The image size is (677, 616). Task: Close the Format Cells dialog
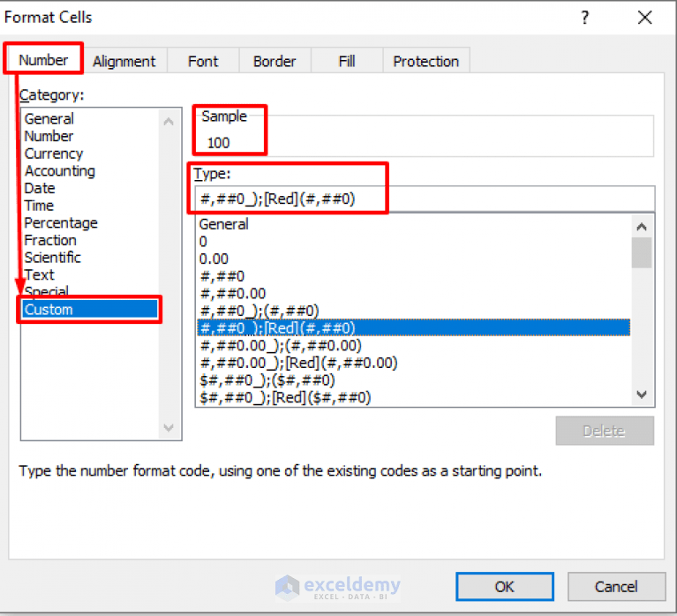(x=644, y=18)
